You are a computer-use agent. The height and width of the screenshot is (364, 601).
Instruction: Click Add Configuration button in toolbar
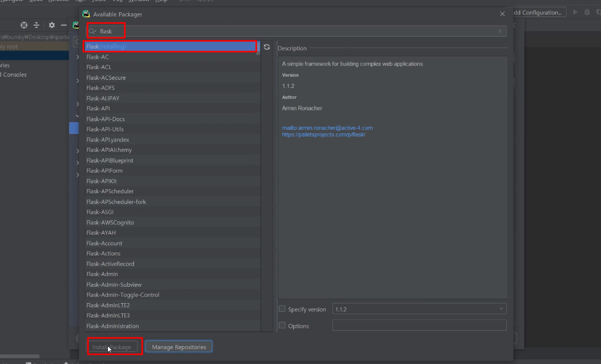[x=539, y=12]
